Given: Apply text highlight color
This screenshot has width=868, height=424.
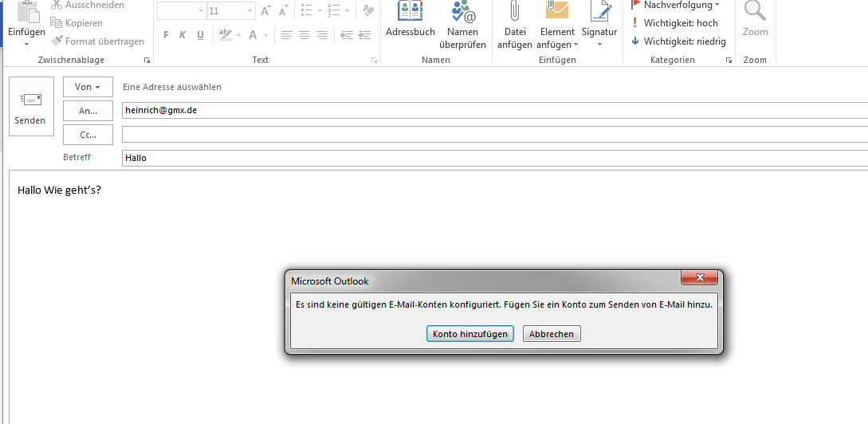Looking at the screenshot, I should click(225, 35).
